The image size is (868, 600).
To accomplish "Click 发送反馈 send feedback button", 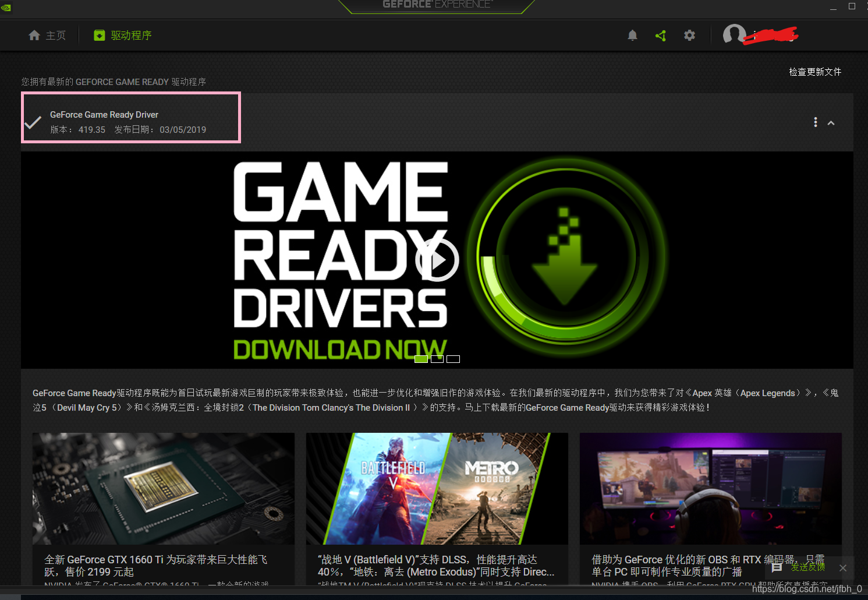I will click(799, 567).
